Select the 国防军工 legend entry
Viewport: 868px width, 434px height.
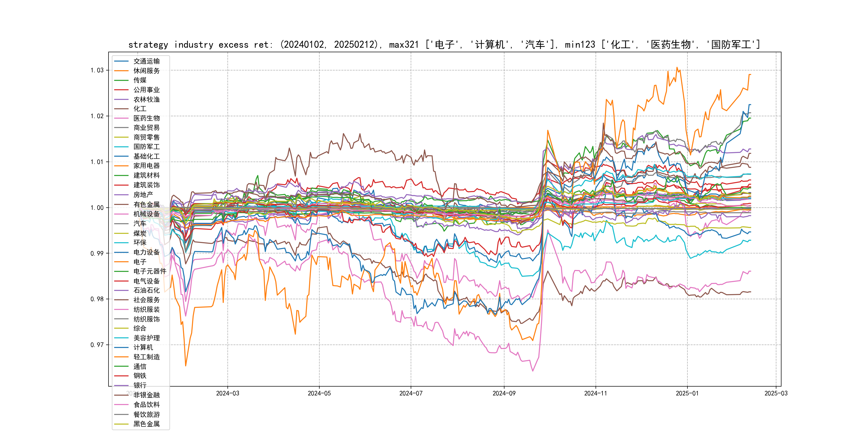(x=146, y=147)
